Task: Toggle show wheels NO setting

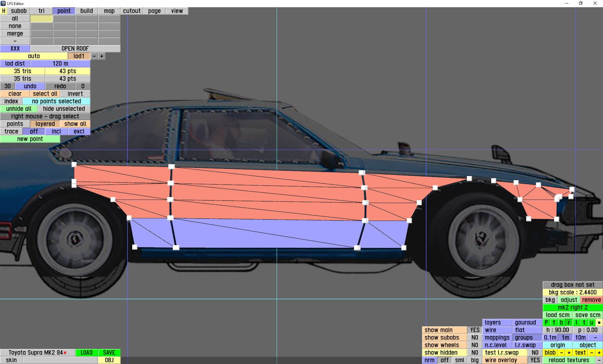Action: click(x=475, y=345)
